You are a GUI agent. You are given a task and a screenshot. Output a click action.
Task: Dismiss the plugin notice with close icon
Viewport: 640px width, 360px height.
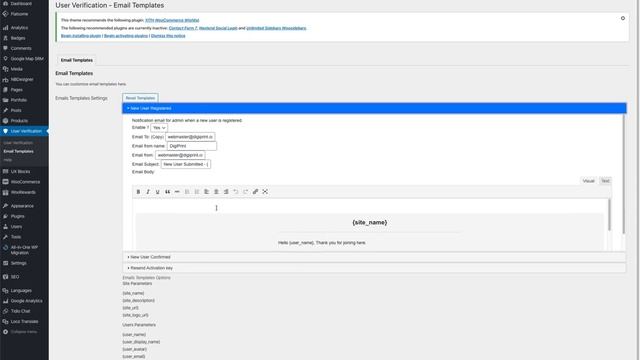tap(623, 18)
